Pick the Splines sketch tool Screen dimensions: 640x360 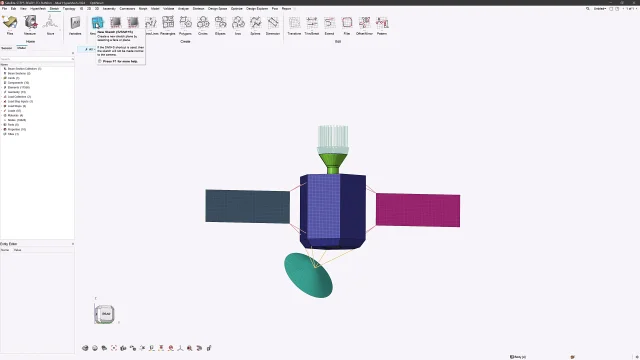tap(256, 25)
